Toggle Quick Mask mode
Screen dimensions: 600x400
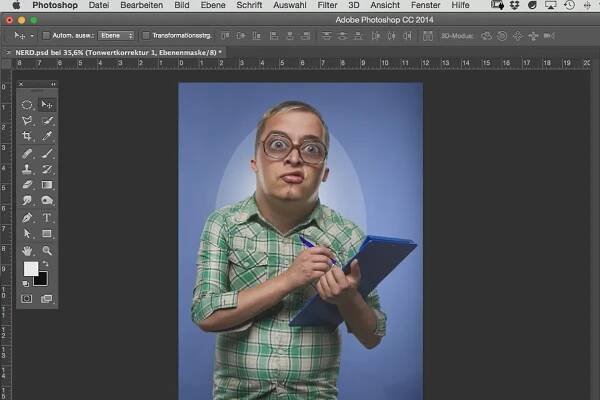coord(27,298)
